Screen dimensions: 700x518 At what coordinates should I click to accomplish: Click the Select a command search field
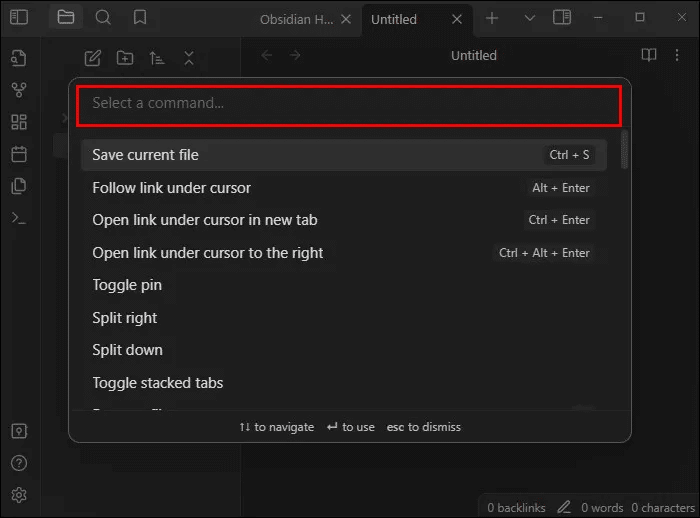coord(349,104)
